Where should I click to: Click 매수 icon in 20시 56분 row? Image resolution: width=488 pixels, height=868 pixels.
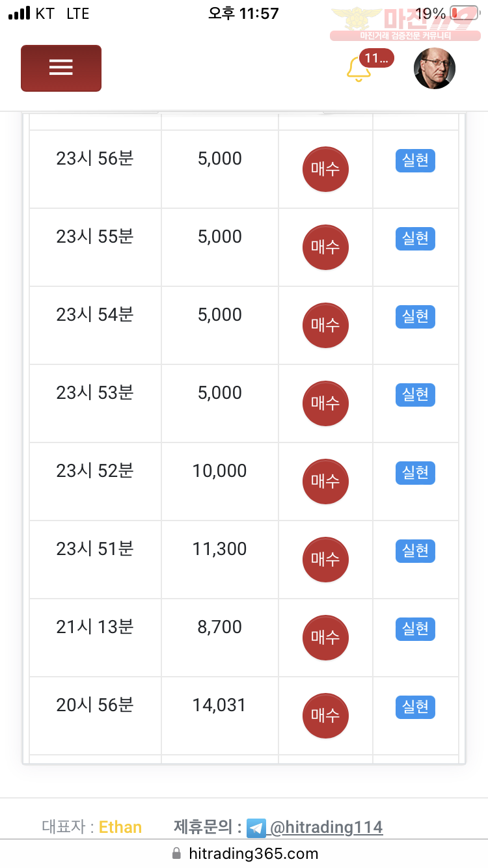tap(325, 716)
